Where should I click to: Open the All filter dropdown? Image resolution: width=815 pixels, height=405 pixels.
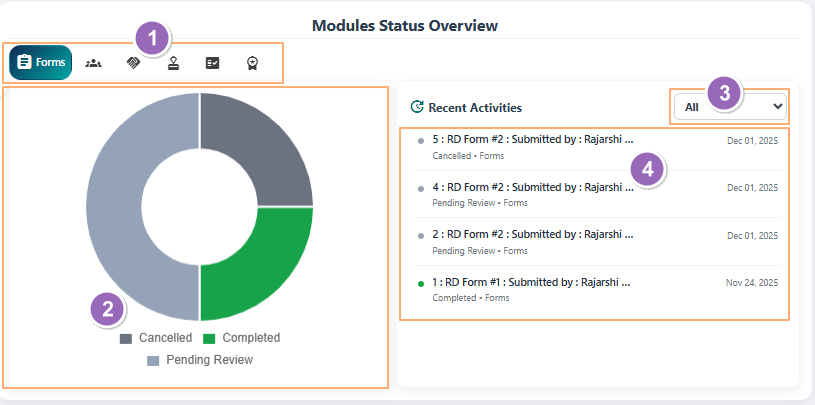point(730,106)
